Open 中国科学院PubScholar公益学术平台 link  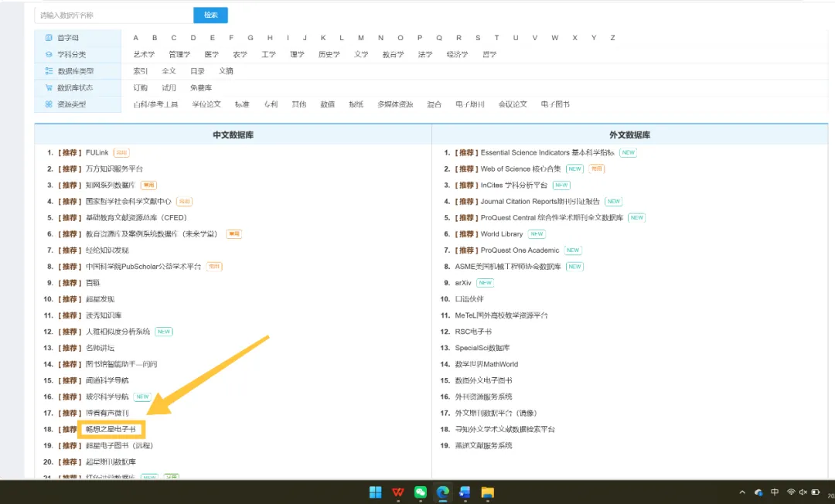(x=143, y=266)
